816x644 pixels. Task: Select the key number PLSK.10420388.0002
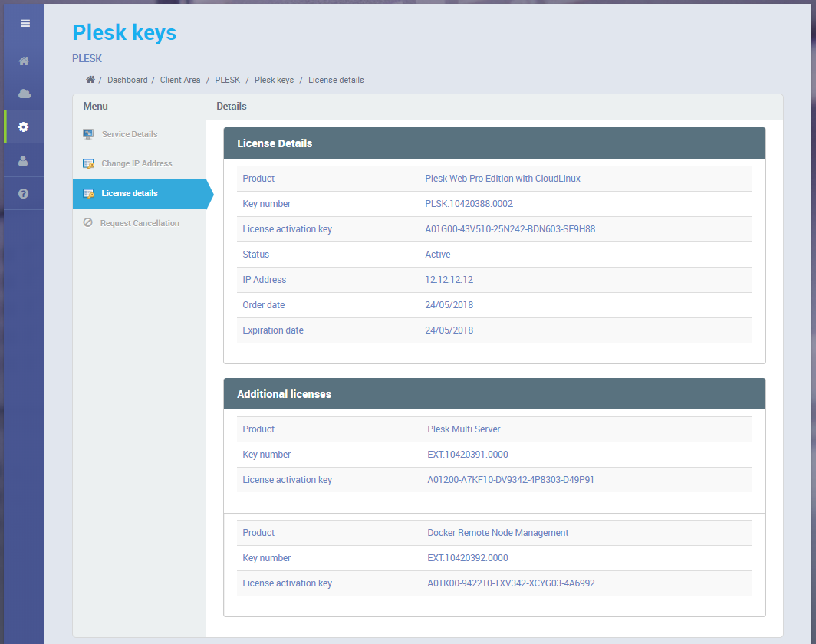pyautogui.click(x=469, y=204)
